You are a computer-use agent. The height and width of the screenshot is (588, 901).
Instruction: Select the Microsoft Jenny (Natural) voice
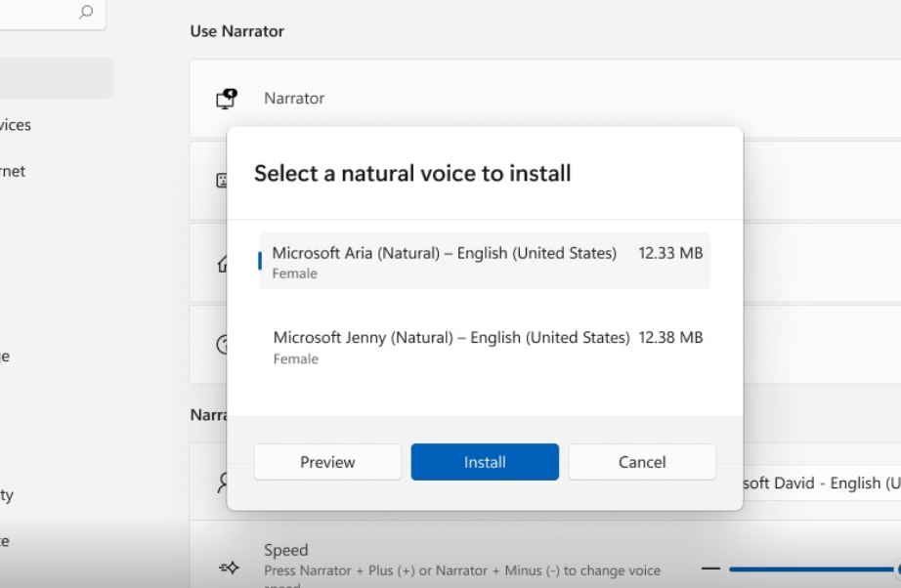(x=485, y=346)
